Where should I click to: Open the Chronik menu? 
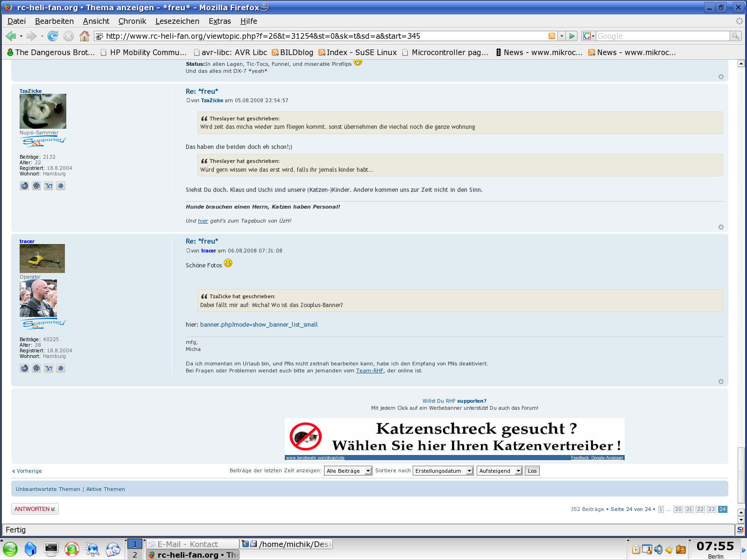point(132,21)
